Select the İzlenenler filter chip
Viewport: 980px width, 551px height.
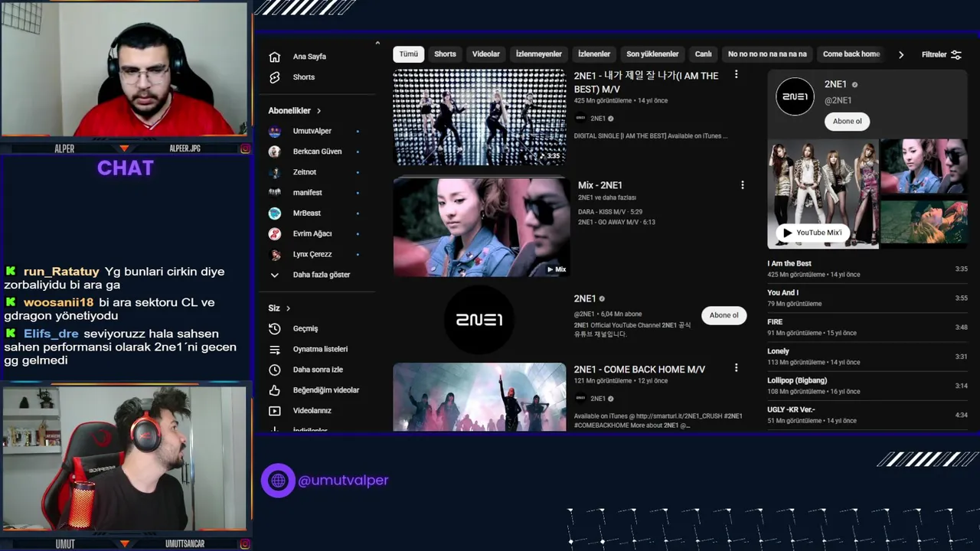tap(594, 54)
